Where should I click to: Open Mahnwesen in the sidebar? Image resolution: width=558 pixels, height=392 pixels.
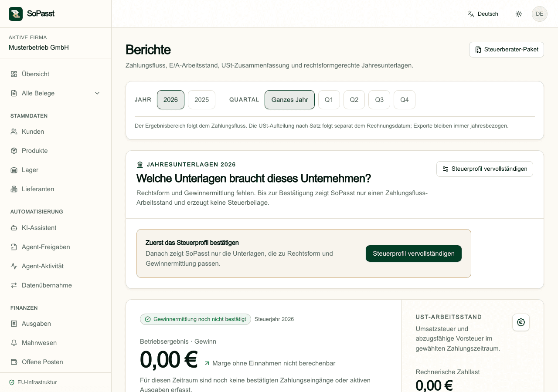55,343
